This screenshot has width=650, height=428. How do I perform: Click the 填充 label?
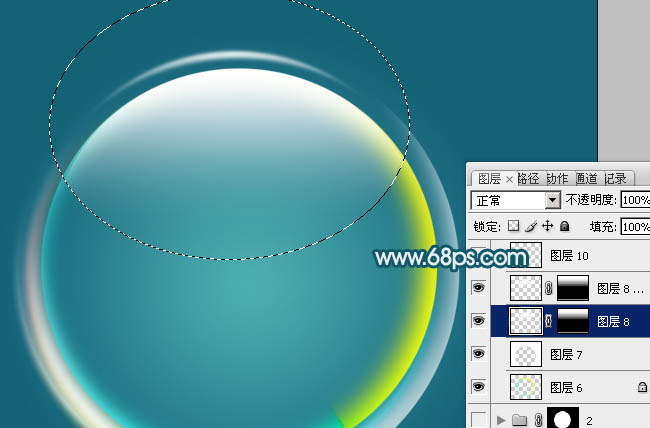pos(603,226)
